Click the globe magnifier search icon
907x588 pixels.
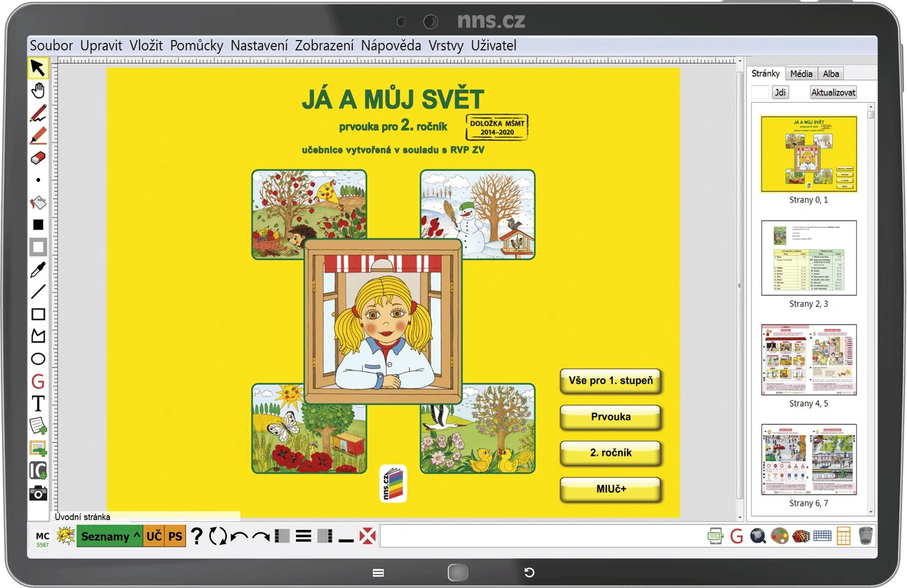758,536
